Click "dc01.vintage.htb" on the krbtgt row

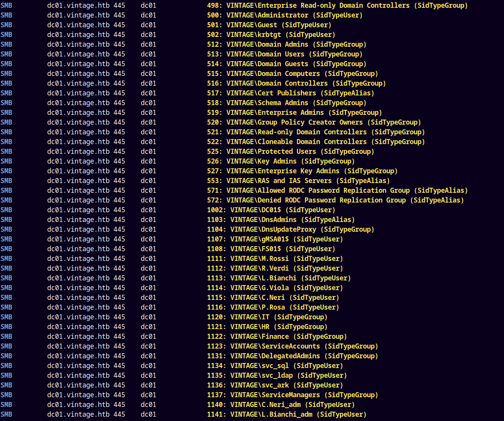click(78, 35)
